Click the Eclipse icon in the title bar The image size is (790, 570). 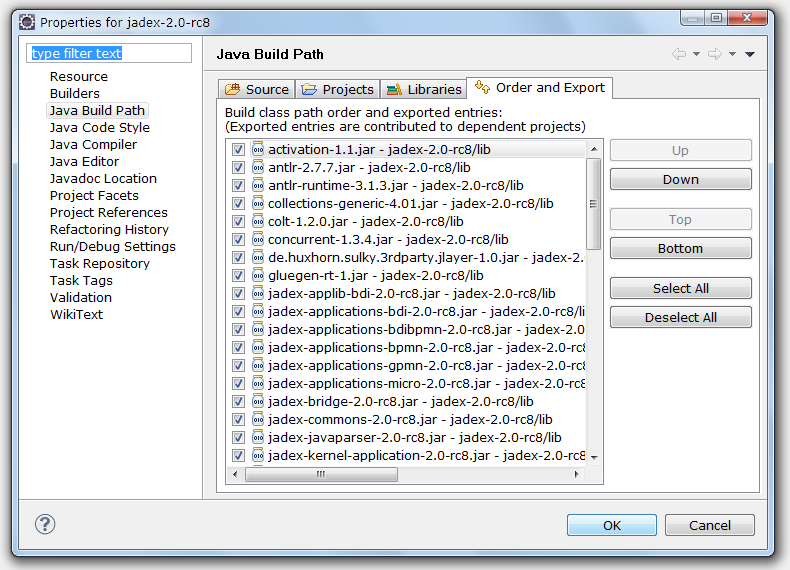click(x=27, y=21)
